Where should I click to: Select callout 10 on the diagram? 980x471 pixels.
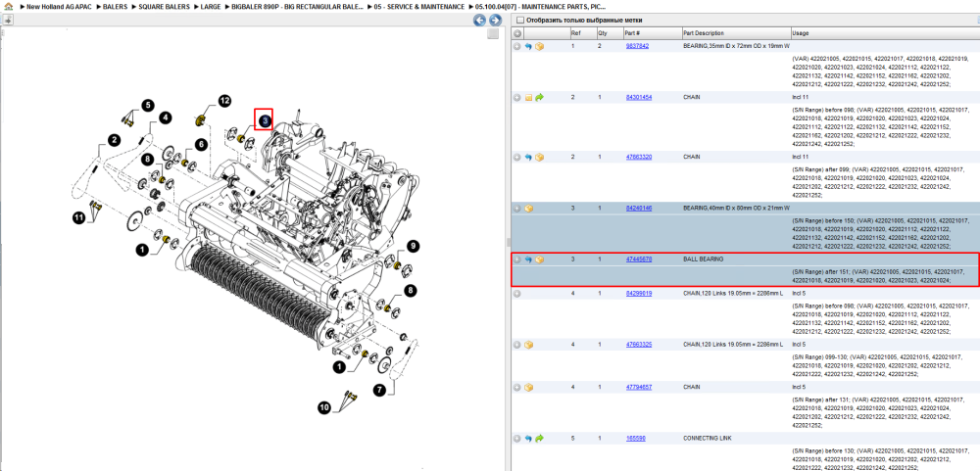pos(323,407)
